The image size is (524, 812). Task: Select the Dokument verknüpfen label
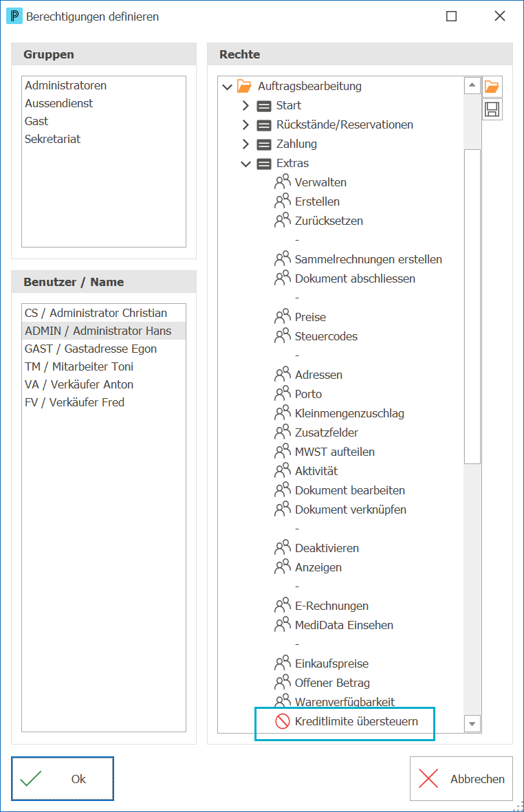pos(351,509)
